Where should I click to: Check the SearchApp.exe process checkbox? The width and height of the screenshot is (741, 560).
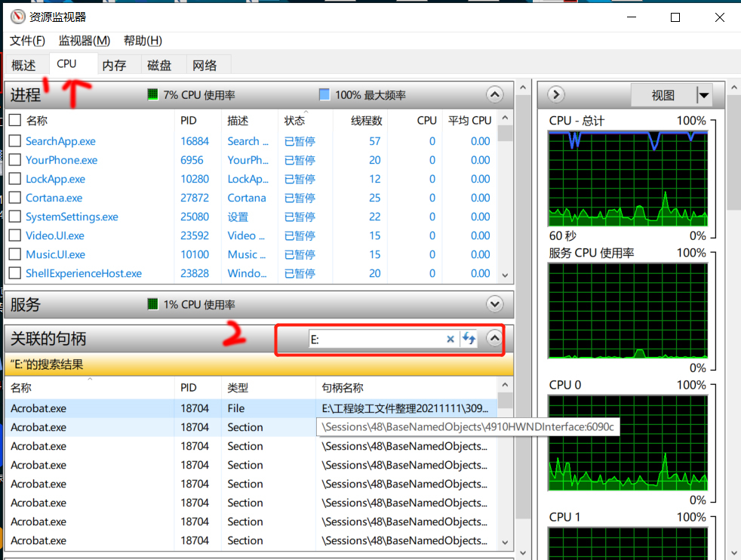pyautogui.click(x=15, y=141)
